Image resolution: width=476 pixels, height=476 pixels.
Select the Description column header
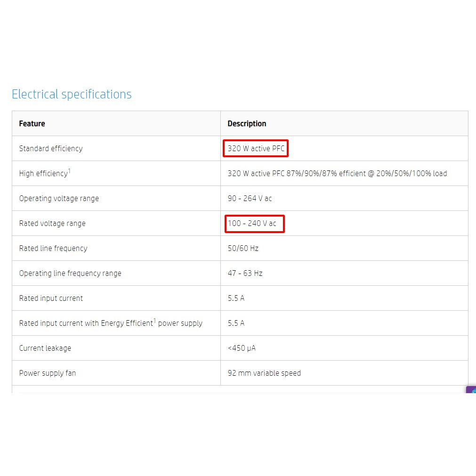(x=247, y=124)
